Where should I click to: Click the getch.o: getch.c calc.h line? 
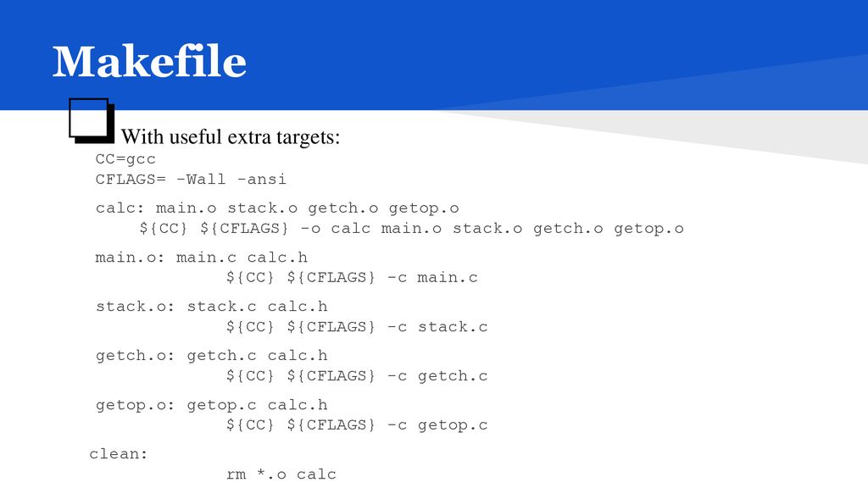(x=211, y=356)
